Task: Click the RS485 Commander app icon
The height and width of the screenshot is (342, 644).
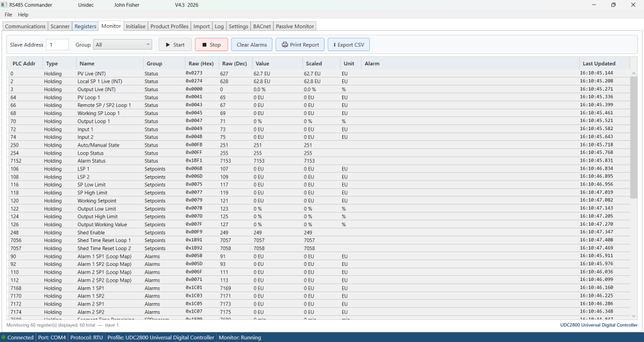Action: tap(4, 5)
